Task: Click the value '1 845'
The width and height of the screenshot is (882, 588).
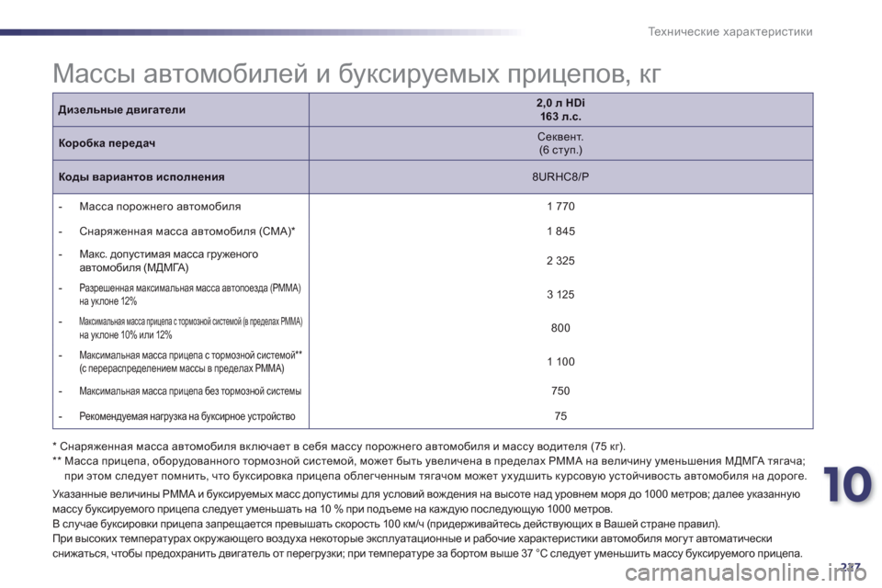Action: 560,232
